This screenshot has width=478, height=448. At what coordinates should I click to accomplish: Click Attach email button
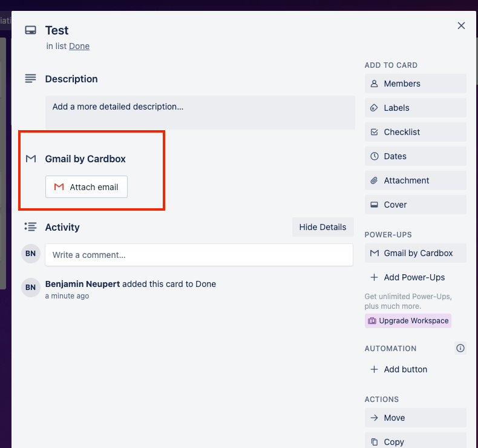click(87, 186)
